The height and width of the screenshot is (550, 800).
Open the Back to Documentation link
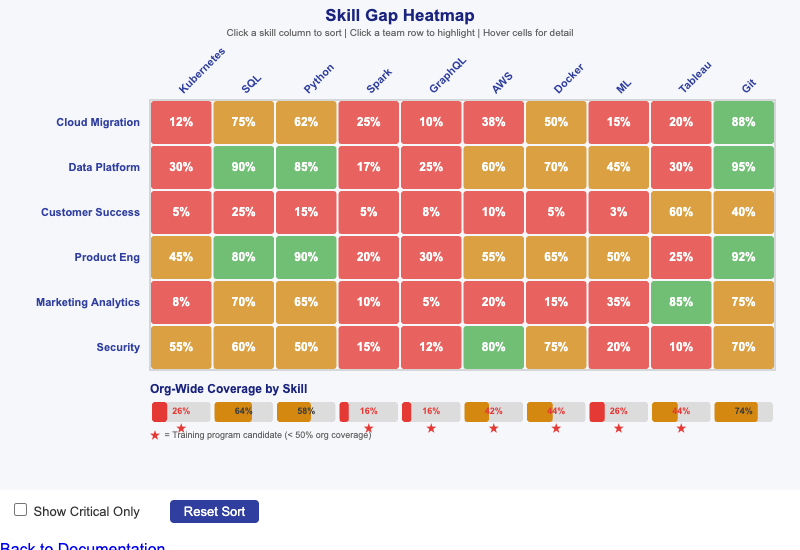[x=82, y=547]
